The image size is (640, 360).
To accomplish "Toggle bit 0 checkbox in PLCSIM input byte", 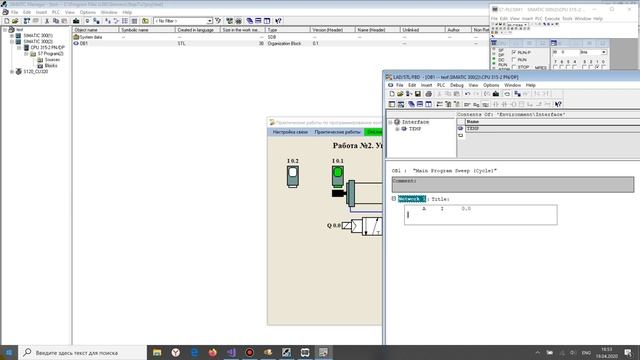I will pyautogui.click(x=604, y=67).
